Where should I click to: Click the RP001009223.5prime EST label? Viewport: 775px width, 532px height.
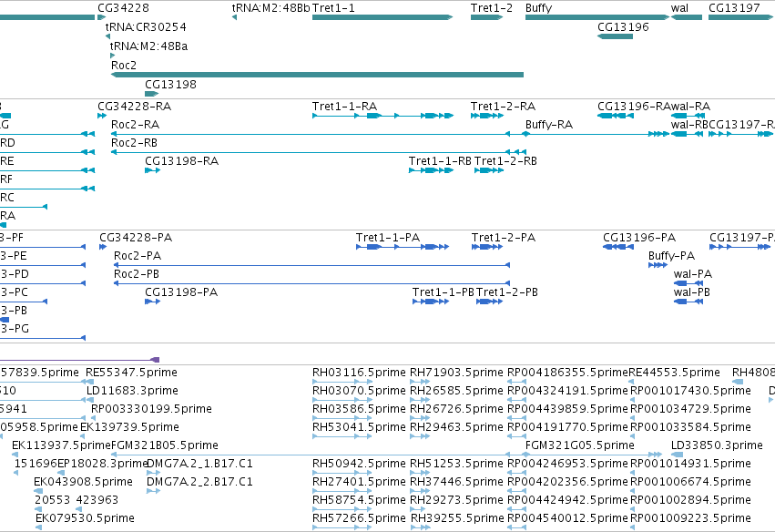point(690,518)
